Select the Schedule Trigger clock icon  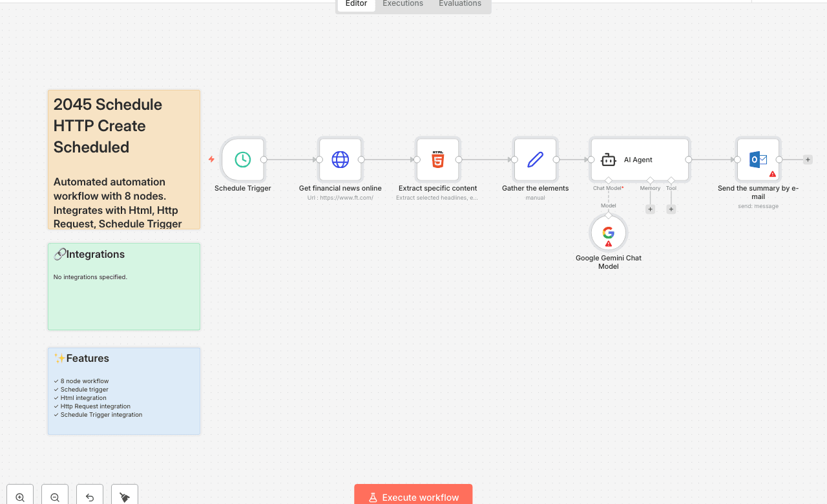pyautogui.click(x=242, y=159)
